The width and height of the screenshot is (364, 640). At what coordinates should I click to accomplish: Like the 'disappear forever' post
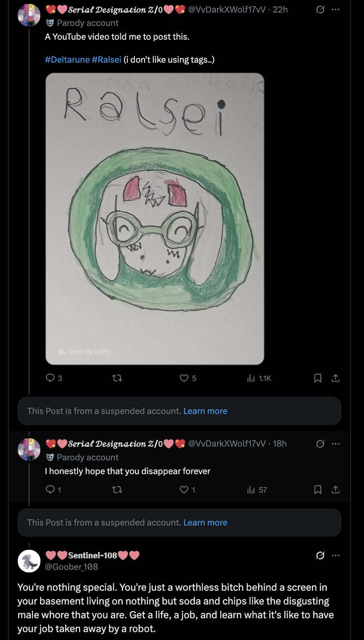(184, 490)
